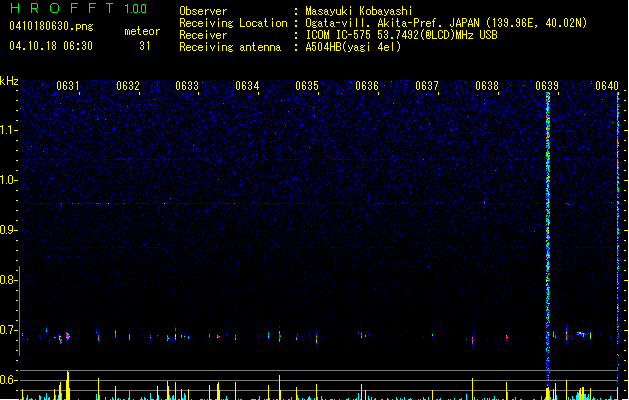Image resolution: width=629 pixels, height=400 pixels.
Task: Click the 1.1 kHz axis label
Action: pos(9,130)
